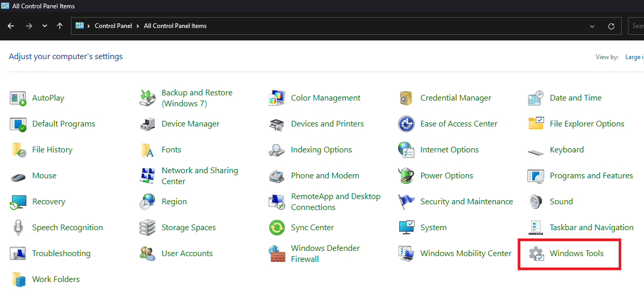644x295 pixels.
Task: Click the Storage Spaces icon
Action: click(x=148, y=228)
